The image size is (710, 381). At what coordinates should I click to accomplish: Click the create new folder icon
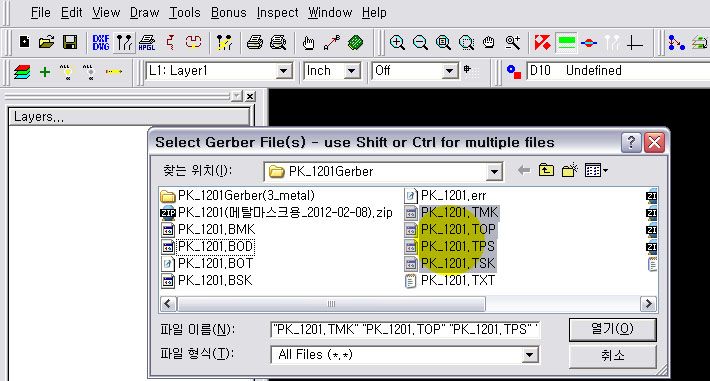tap(570, 171)
